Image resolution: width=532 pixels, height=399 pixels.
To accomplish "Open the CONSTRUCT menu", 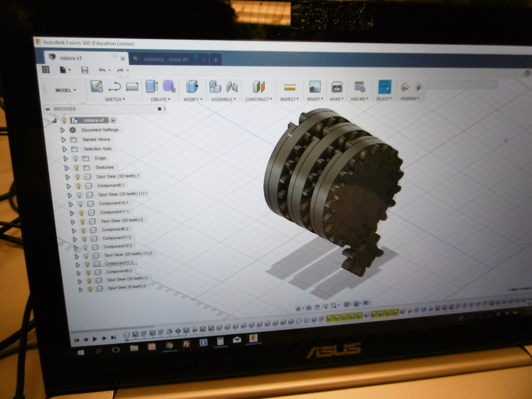I will 258,99.
